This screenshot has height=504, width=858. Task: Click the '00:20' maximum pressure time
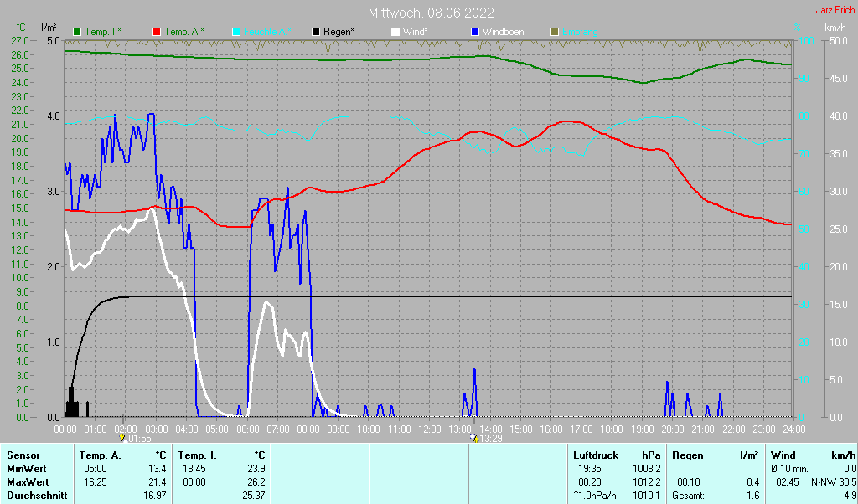click(x=590, y=483)
